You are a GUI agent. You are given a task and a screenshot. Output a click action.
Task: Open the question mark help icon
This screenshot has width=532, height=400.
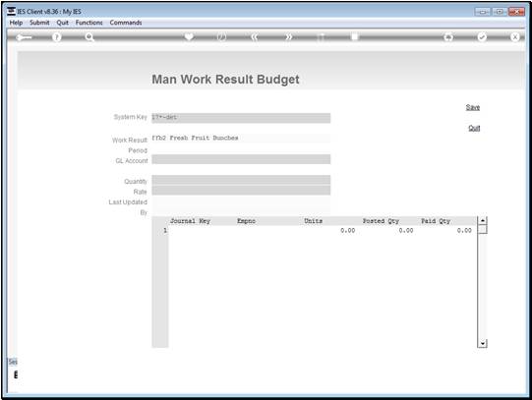point(57,37)
